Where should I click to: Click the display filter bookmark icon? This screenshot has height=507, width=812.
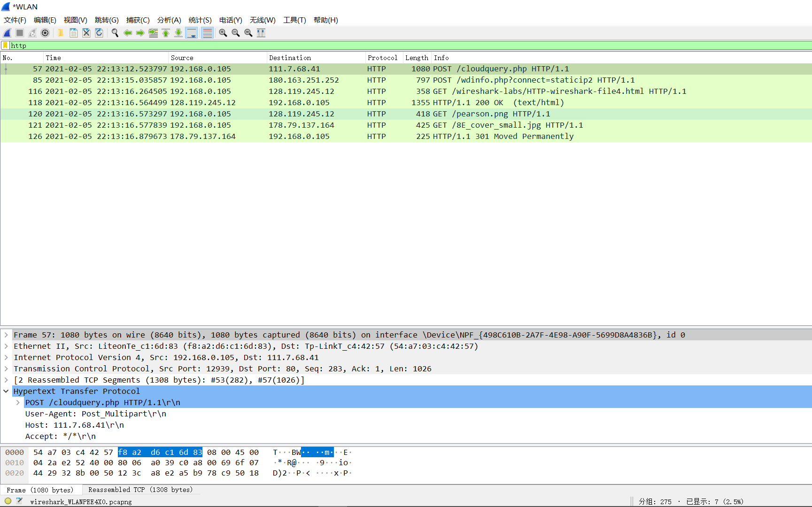pyautogui.click(x=5, y=46)
